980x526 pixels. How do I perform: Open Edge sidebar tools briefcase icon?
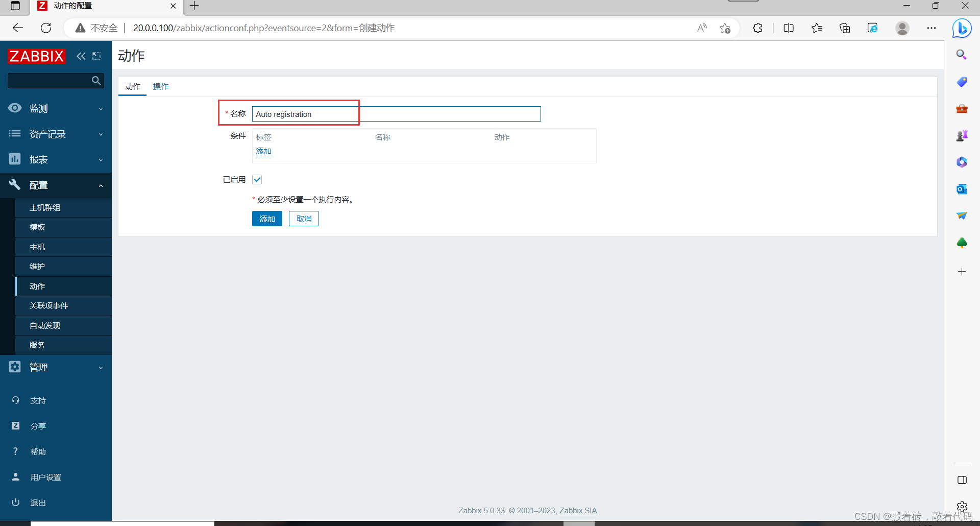[x=962, y=108]
